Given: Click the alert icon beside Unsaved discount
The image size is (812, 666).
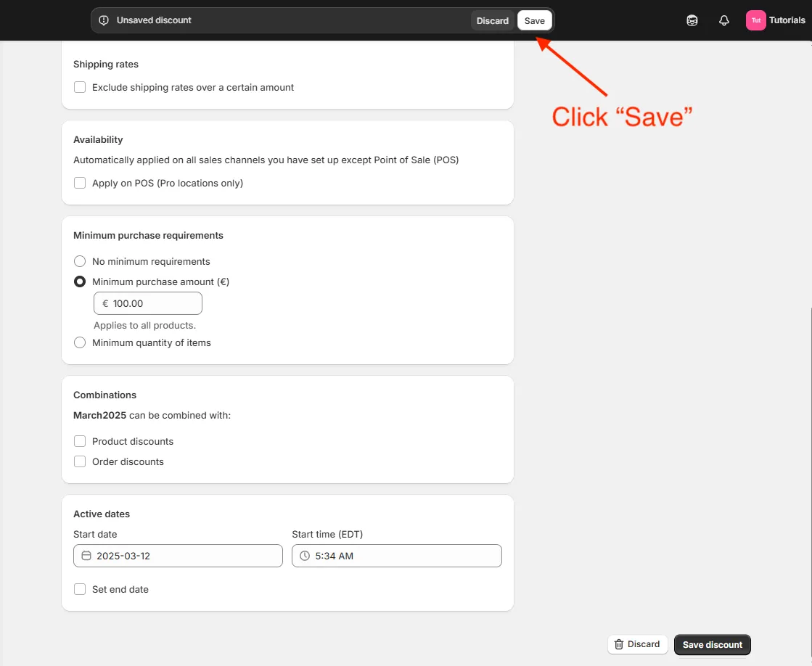Looking at the screenshot, I should (x=103, y=20).
